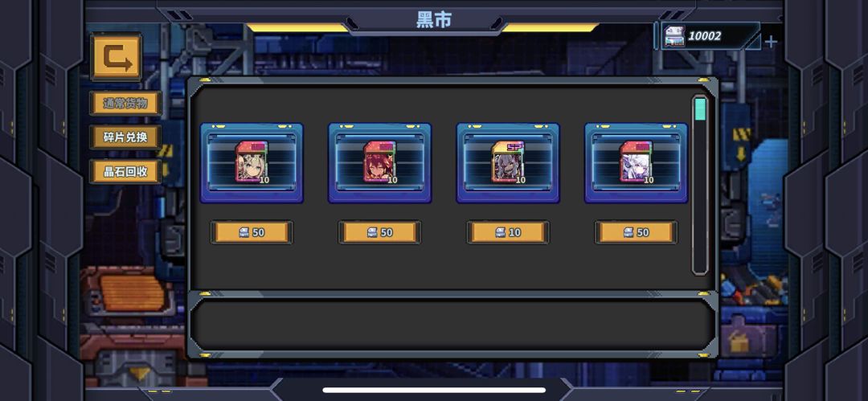Click the orange back arrow button
The width and height of the screenshot is (868, 401).
[x=117, y=57]
